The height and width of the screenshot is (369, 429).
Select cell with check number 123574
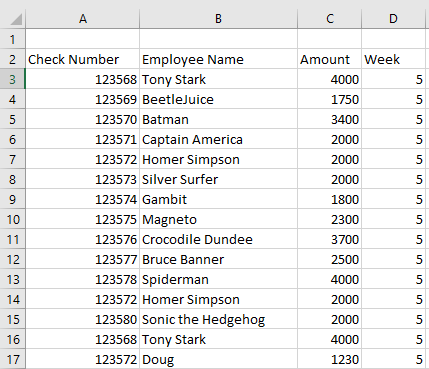click(x=83, y=199)
